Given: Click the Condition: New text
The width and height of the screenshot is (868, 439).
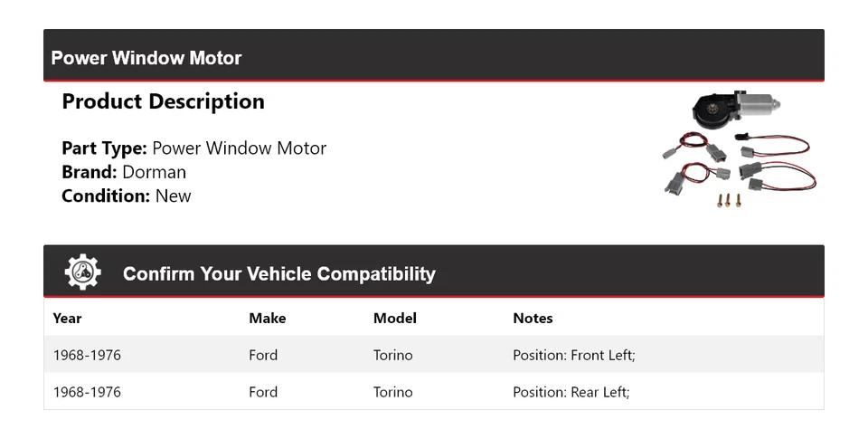Looking at the screenshot, I should point(127,196).
